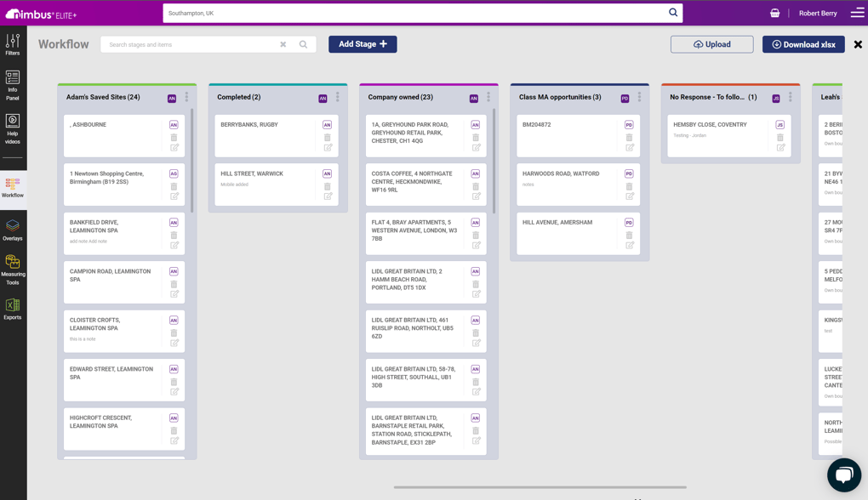Open the chat widget bubble

[x=843, y=474]
